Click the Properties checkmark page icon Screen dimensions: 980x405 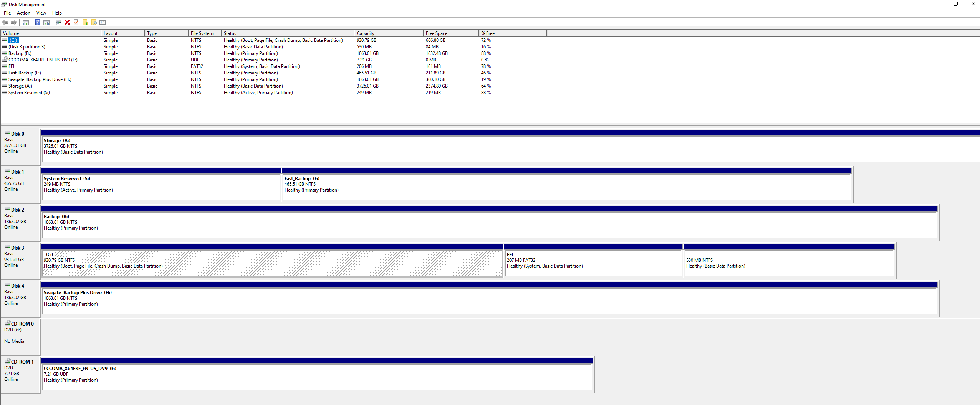tap(76, 22)
